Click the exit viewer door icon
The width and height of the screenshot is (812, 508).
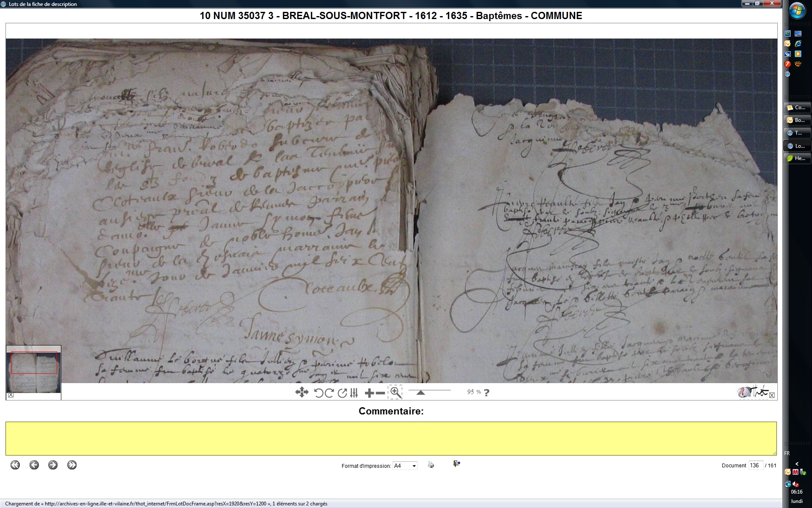pyautogui.click(x=456, y=464)
